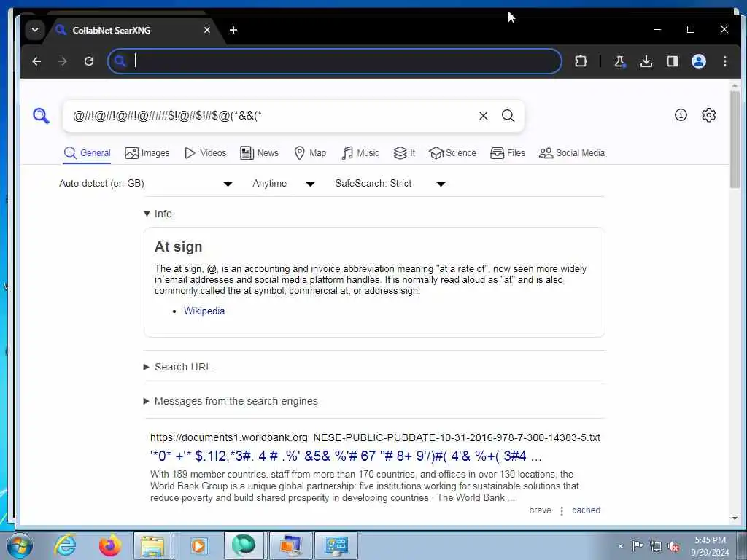747x560 pixels.
Task: Launch Internet Explorer from taskbar
Action: point(65,545)
